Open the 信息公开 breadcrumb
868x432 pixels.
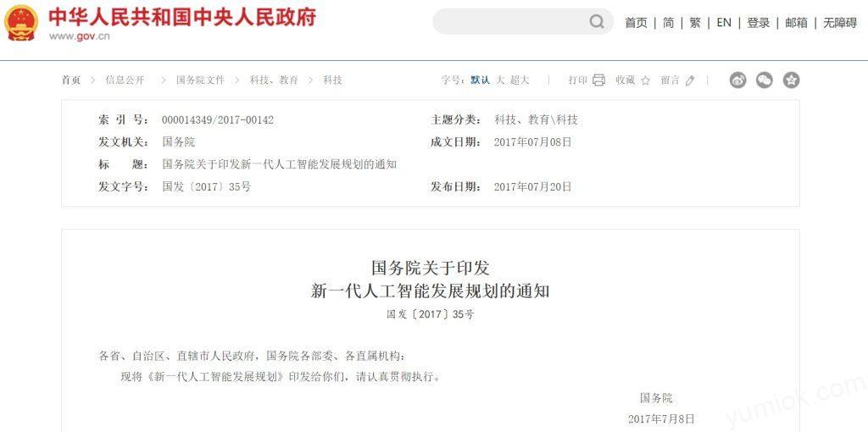pos(125,80)
